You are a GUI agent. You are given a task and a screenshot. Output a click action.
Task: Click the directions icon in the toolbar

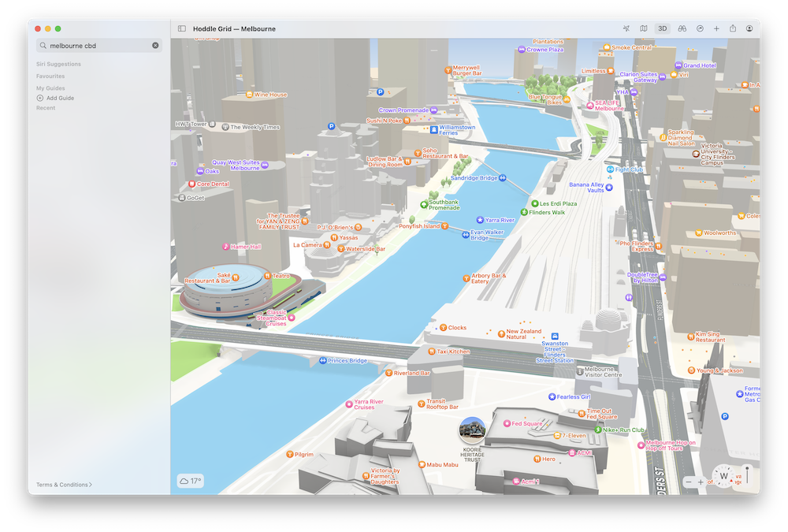[x=700, y=28]
